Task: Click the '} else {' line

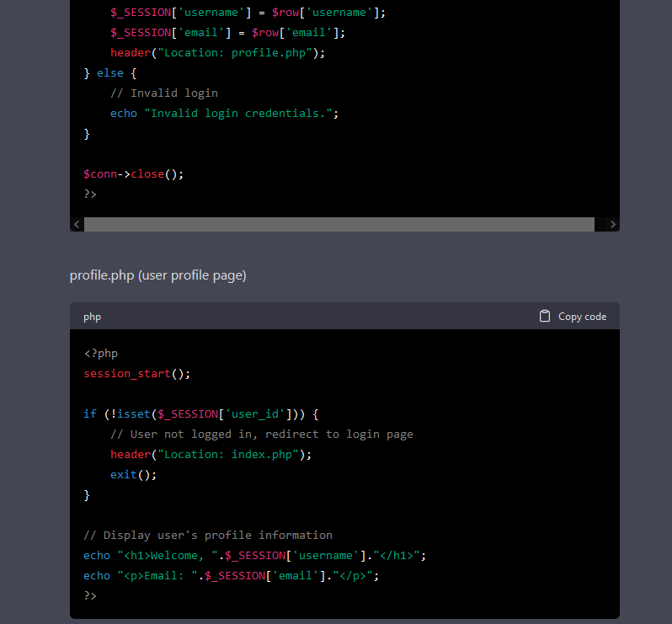Action: click(110, 73)
